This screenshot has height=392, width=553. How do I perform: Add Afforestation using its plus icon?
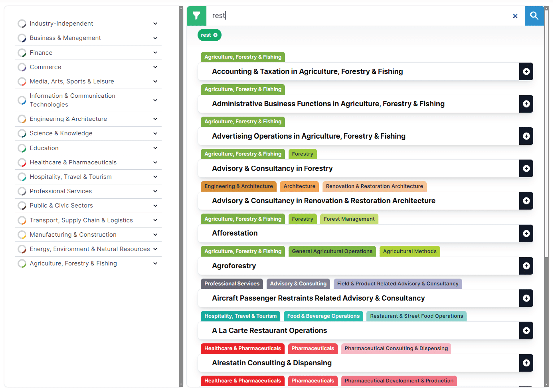coord(526,233)
